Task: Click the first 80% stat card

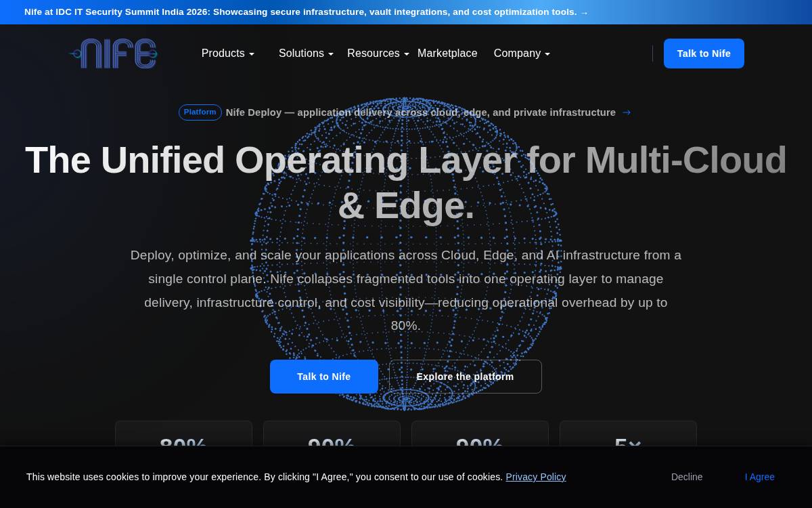Action: click(183, 433)
